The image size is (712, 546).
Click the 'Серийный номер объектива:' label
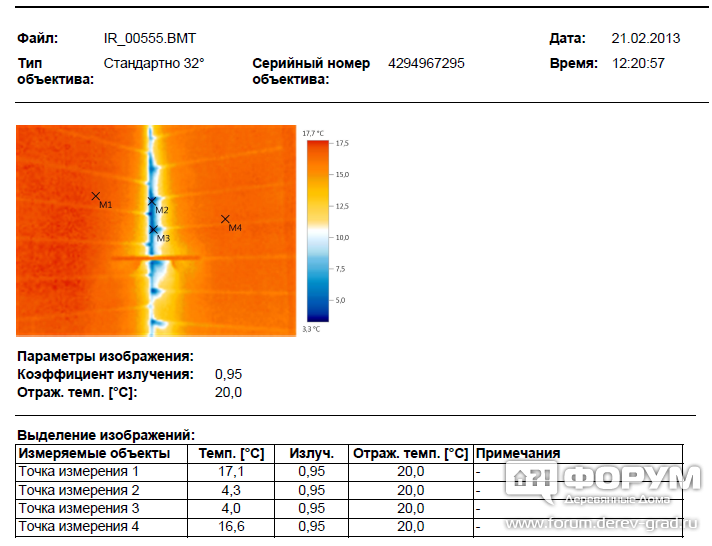(x=311, y=71)
